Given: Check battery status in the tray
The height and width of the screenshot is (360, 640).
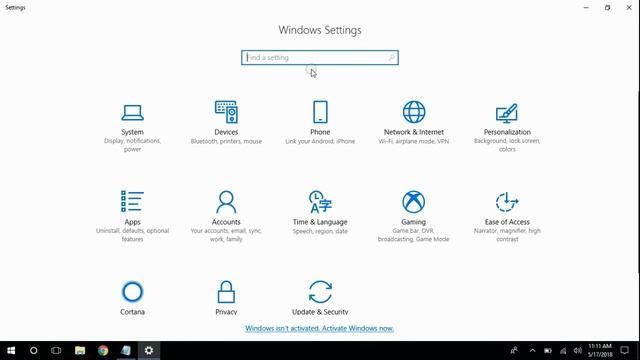Looking at the screenshot, I should pos(548,351).
